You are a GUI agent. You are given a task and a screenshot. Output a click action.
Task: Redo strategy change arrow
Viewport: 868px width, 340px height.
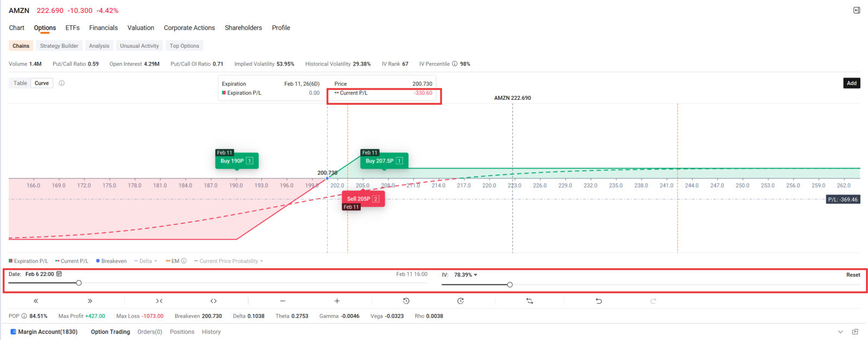pos(653,301)
